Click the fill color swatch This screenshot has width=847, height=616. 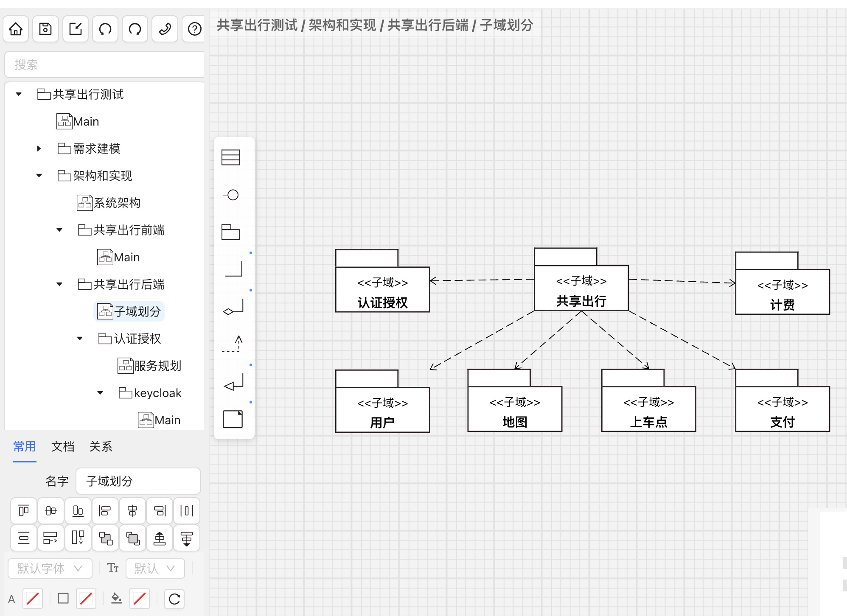pos(140,599)
